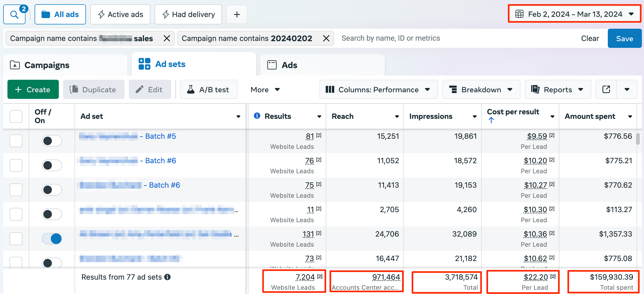Check the row with $1,357.33 spent
Image resolution: width=644 pixels, height=294 pixels.
click(16, 239)
